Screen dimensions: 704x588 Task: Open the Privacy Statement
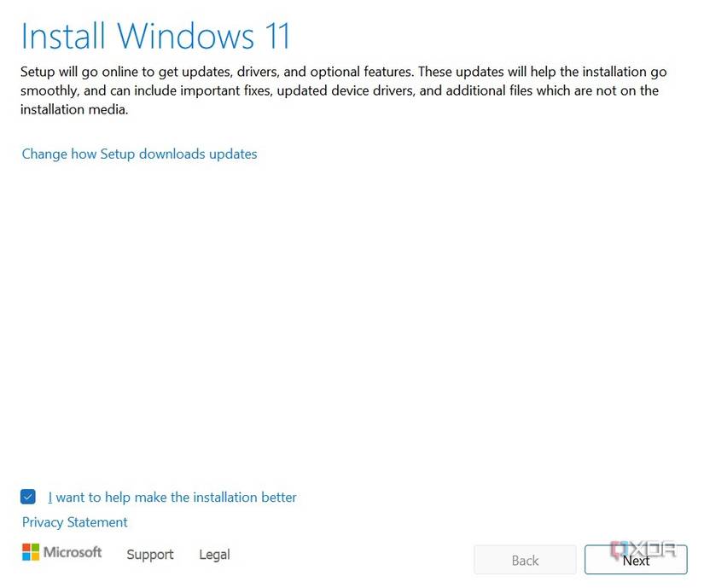click(74, 521)
